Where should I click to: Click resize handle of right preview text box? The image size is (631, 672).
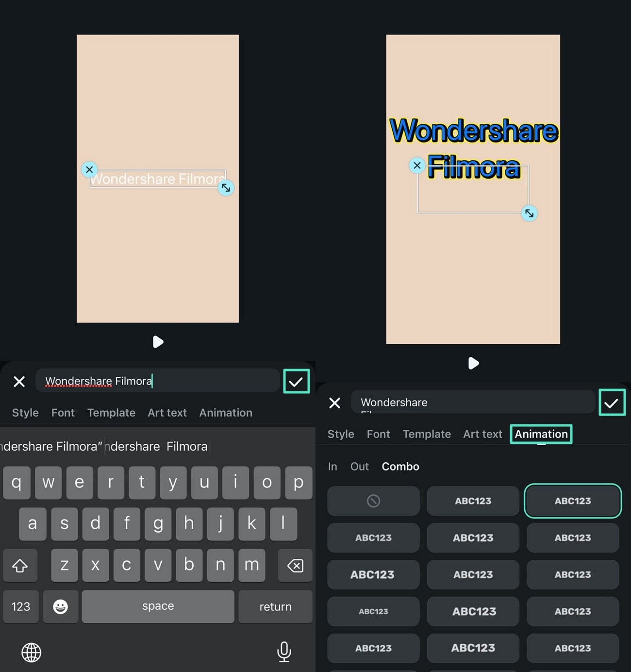[529, 213]
